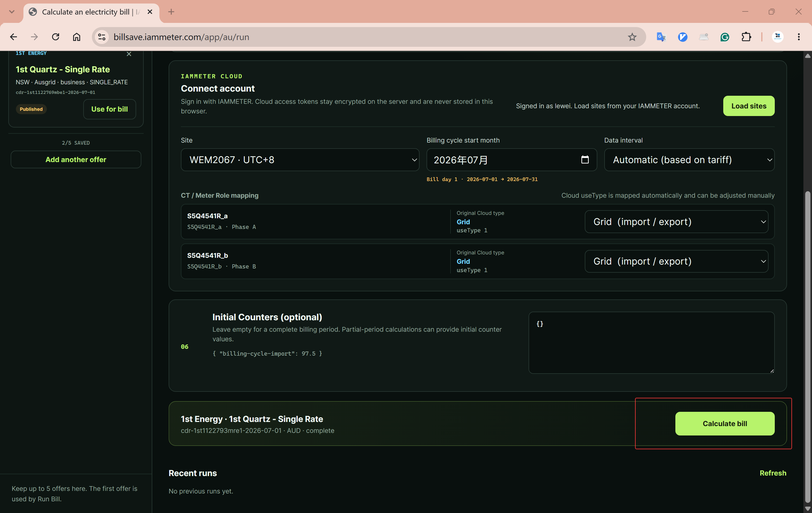Click the S5Q4541R_b meter name

pos(207,255)
